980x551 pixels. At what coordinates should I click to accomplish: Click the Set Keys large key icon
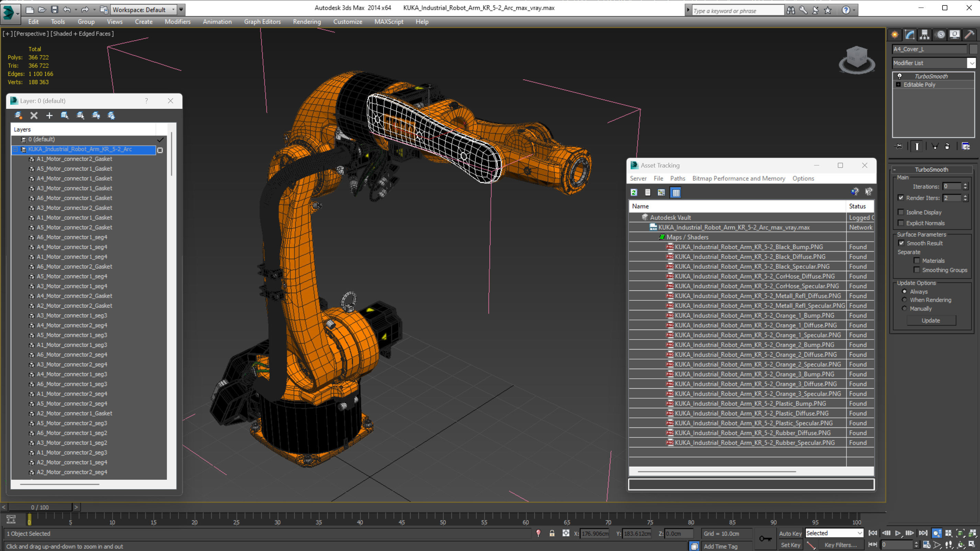[x=765, y=538]
